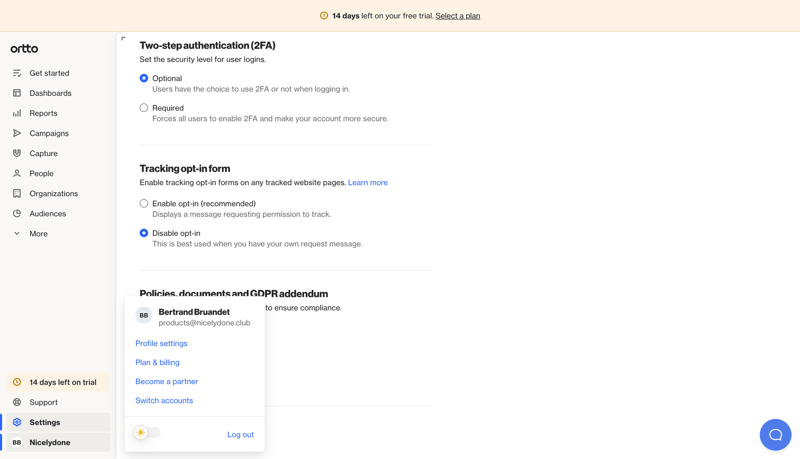Screen dimensions: 800x459
Task: Collapse the Nicelydone account menu
Action: coord(56,442)
